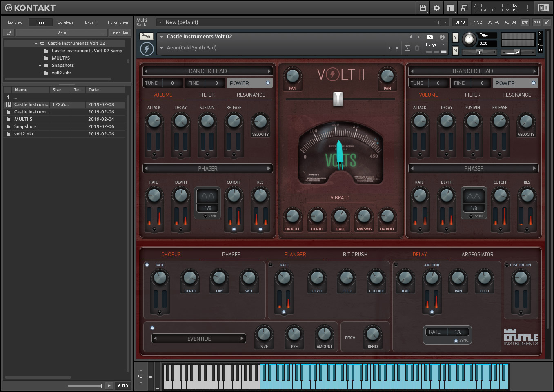Screen dimensions: 554x392
Task: Click the exclamation warning icon
Action: tap(527, 8)
